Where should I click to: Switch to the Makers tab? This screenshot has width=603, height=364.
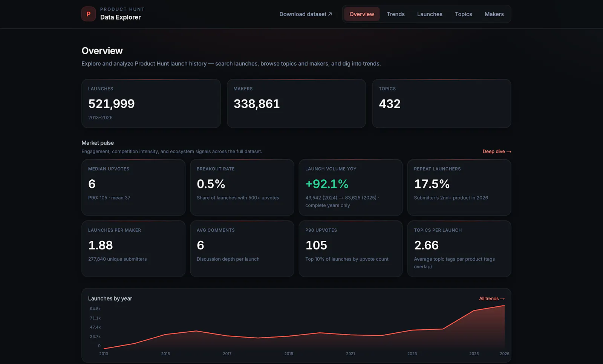[x=494, y=14]
